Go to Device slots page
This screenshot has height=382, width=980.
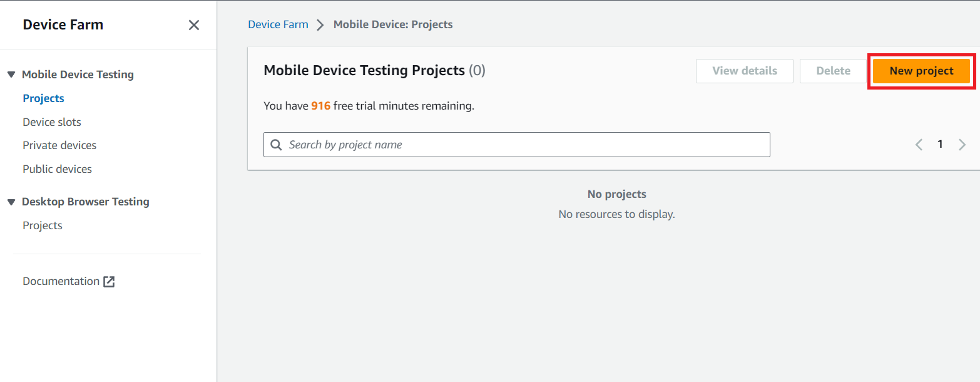tap(52, 122)
